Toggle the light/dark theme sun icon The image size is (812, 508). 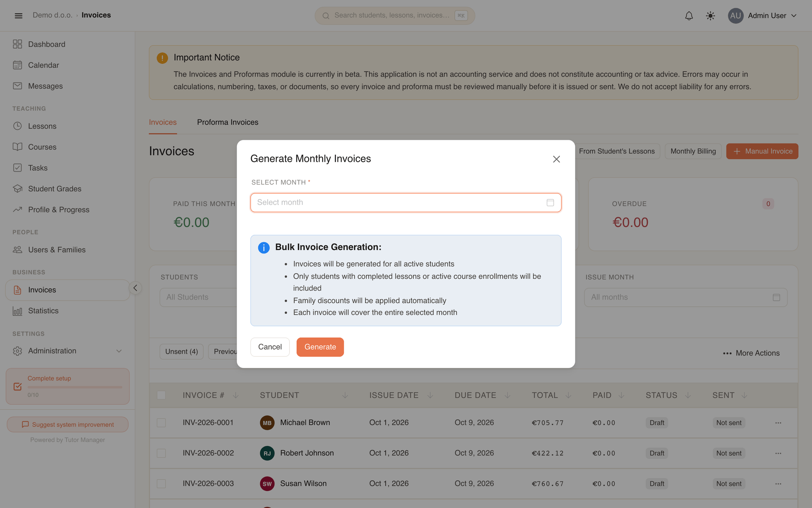coord(710,15)
